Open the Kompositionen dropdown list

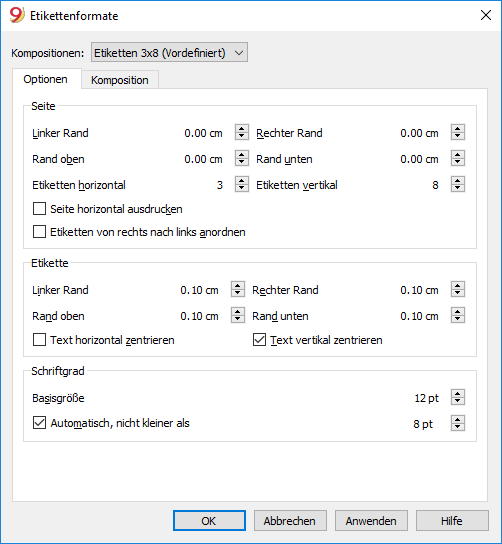(169, 53)
